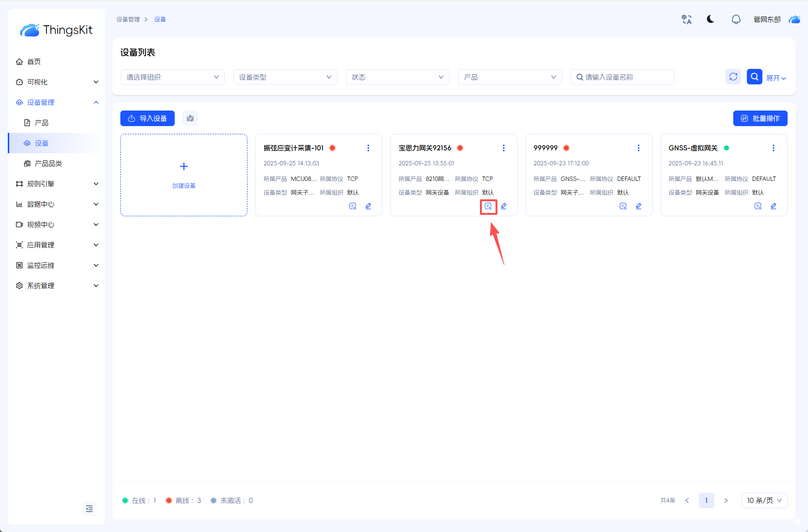Click the blue search magnifier button
Screen dimensions: 808x532
[x=754, y=77]
